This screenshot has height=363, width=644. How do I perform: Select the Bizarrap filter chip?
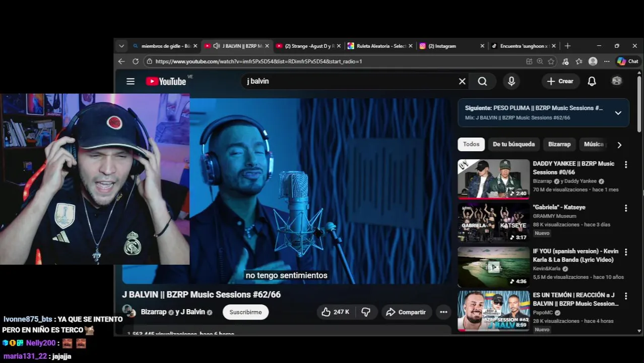pos(559,144)
